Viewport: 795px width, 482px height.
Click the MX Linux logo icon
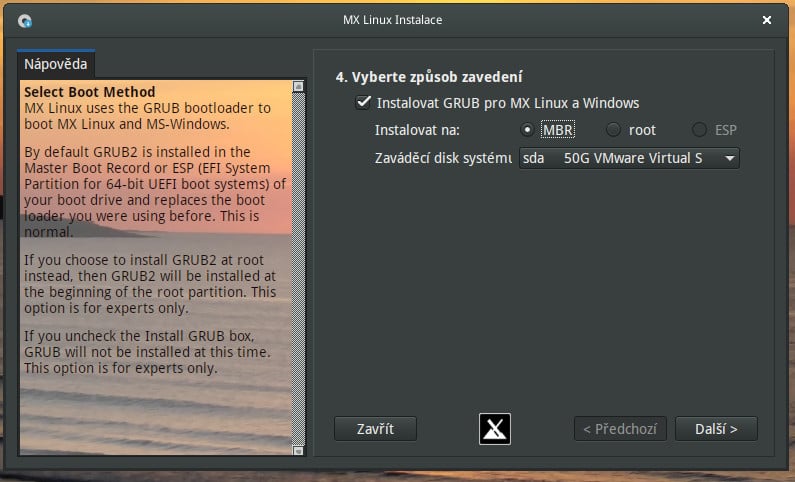coord(494,429)
